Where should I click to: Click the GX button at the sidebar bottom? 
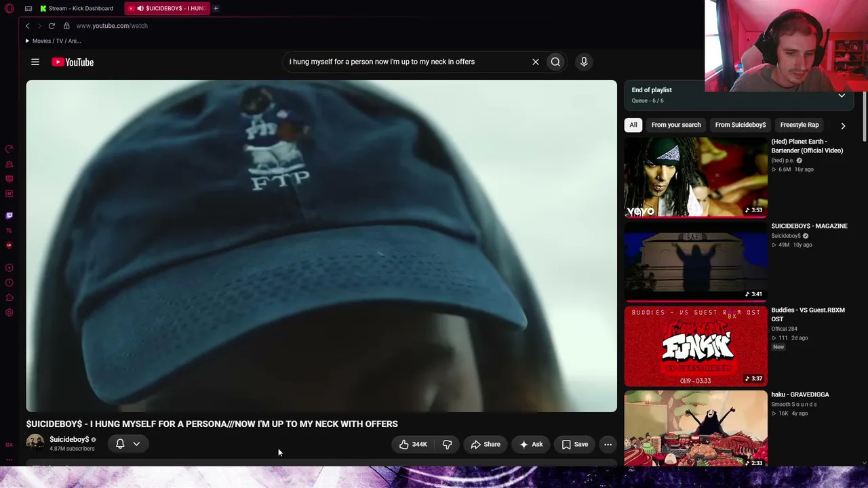point(9,445)
